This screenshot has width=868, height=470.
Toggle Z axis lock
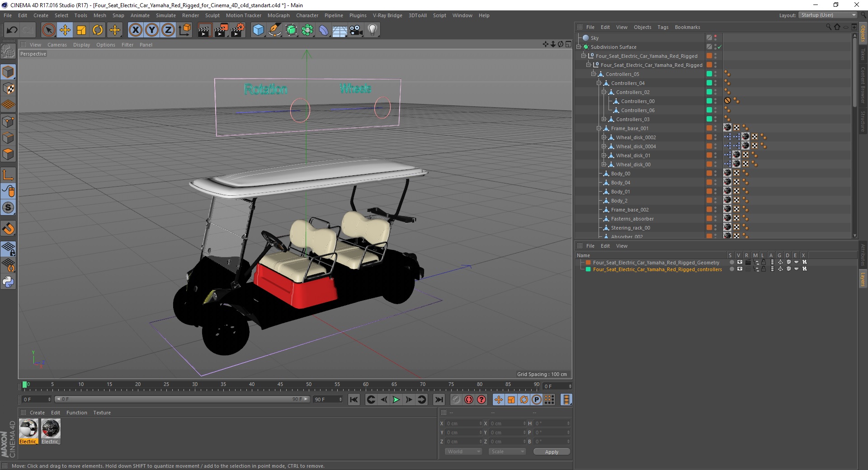(x=168, y=30)
